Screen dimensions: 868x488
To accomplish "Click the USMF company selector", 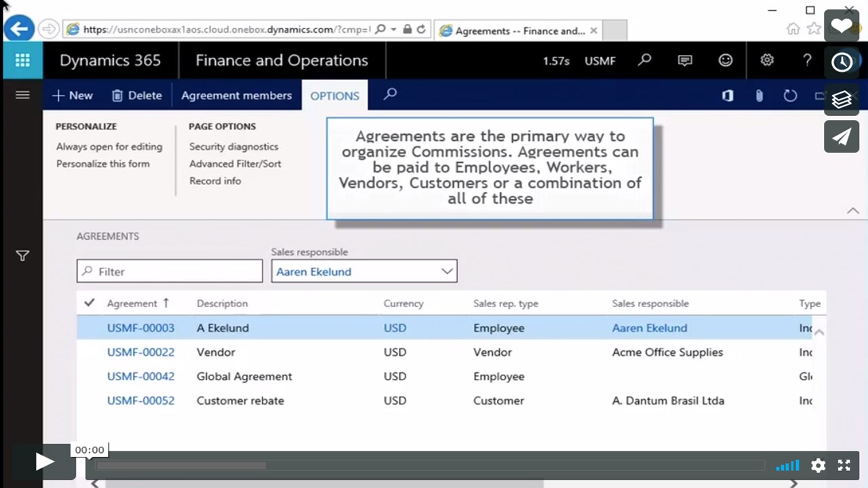I will point(600,61).
